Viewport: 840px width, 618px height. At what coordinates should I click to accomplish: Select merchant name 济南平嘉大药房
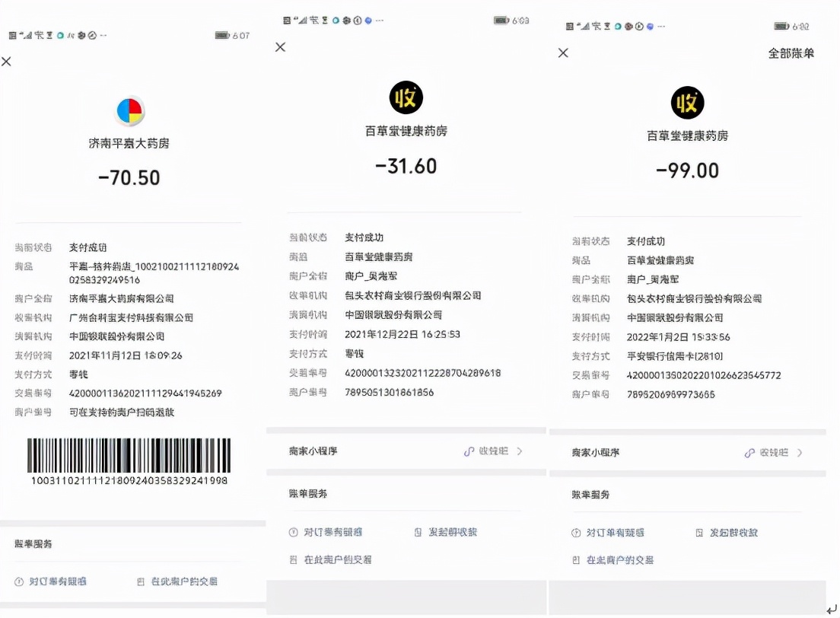pyautogui.click(x=129, y=143)
